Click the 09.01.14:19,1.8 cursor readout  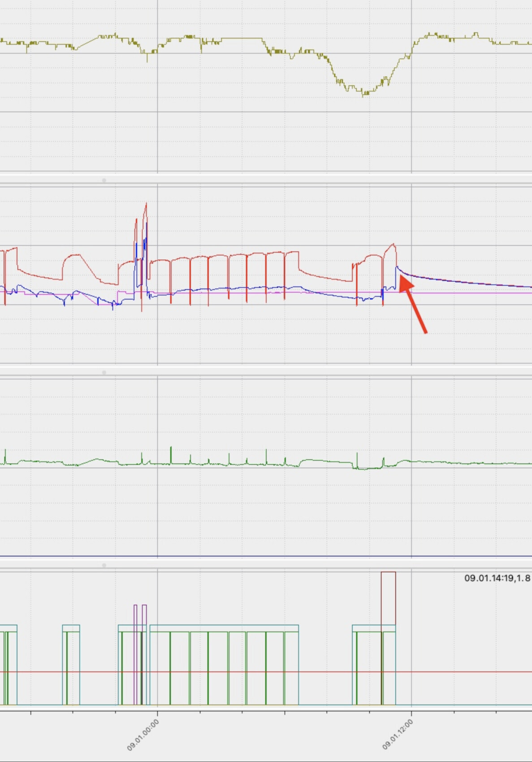point(497,578)
